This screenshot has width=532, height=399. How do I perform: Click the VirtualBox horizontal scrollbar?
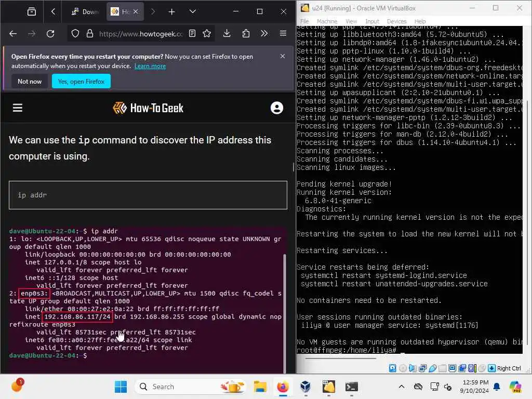pyautogui.click(x=341, y=358)
